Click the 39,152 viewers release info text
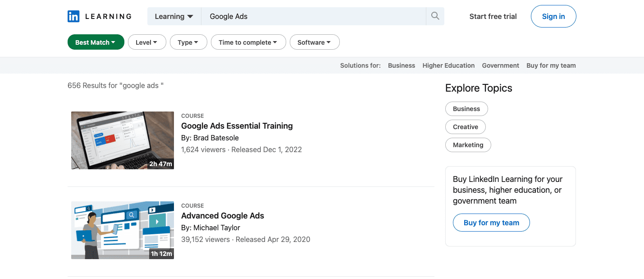Screen dimensions: 644x279 point(246,239)
